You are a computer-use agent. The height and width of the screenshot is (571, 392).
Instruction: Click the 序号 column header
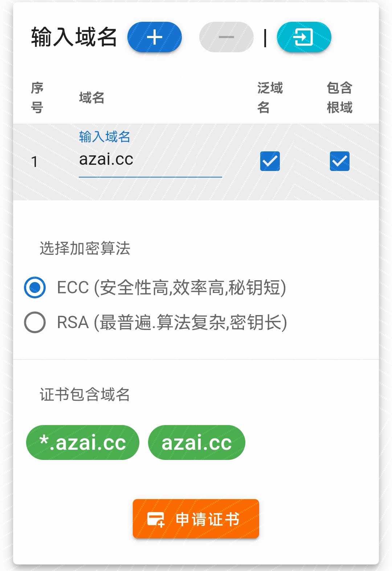[37, 98]
